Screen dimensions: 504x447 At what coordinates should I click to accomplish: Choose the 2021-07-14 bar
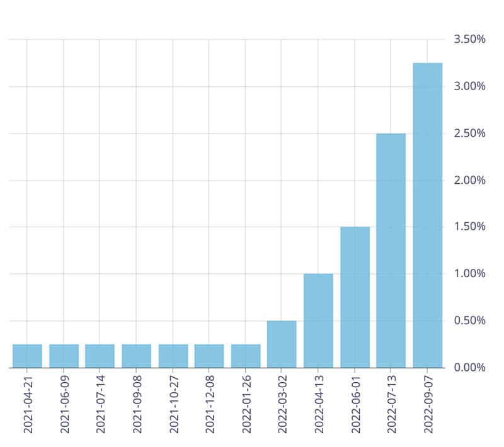point(100,356)
